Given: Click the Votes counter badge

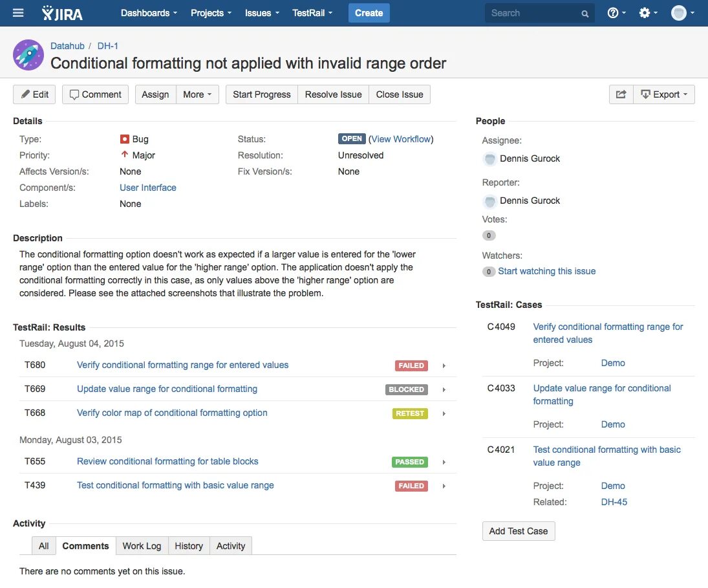Looking at the screenshot, I should [x=489, y=235].
